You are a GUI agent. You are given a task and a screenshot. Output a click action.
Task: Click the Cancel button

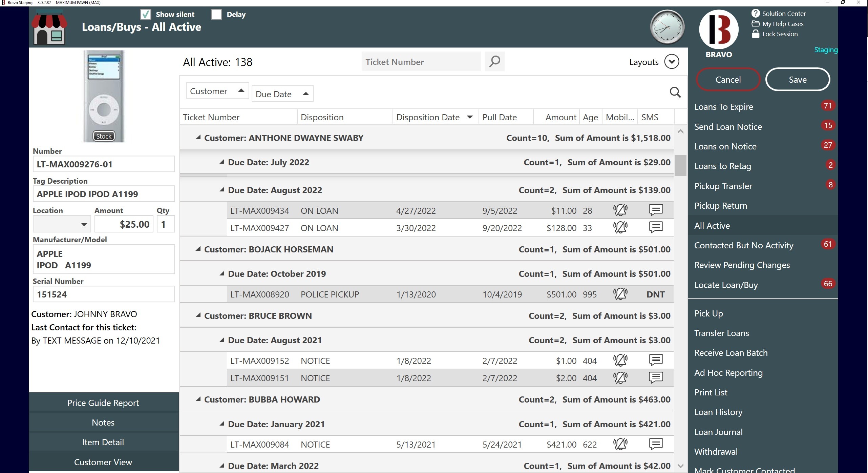pos(728,80)
